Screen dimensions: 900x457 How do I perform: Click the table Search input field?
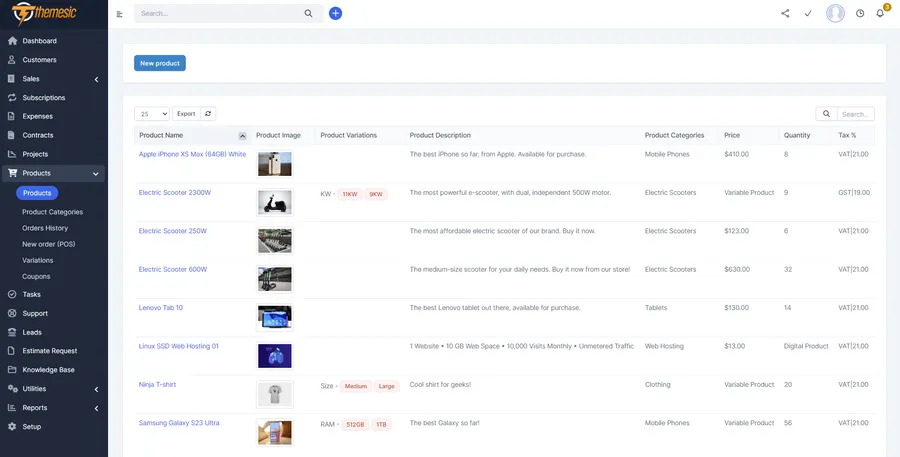[x=855, y=114]
